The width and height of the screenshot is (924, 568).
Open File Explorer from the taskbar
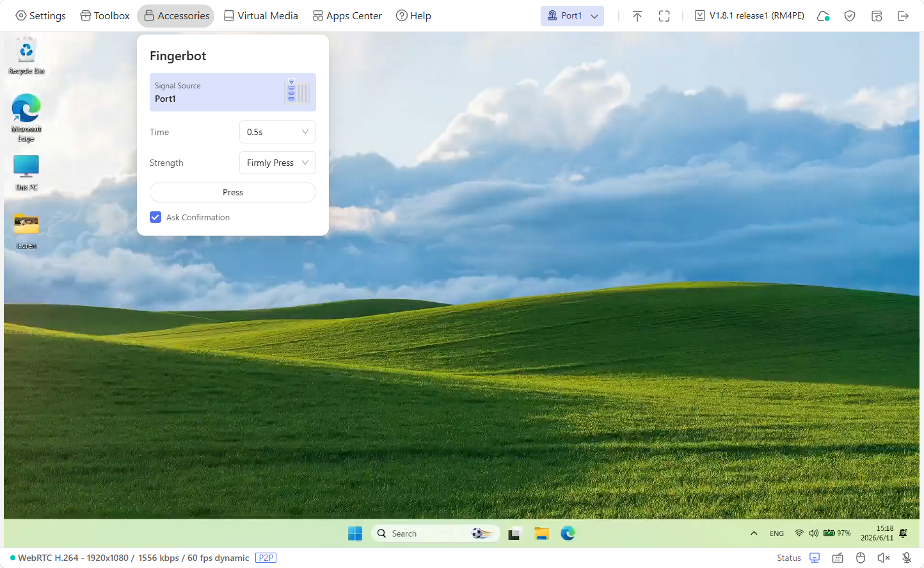pos(541,533)
